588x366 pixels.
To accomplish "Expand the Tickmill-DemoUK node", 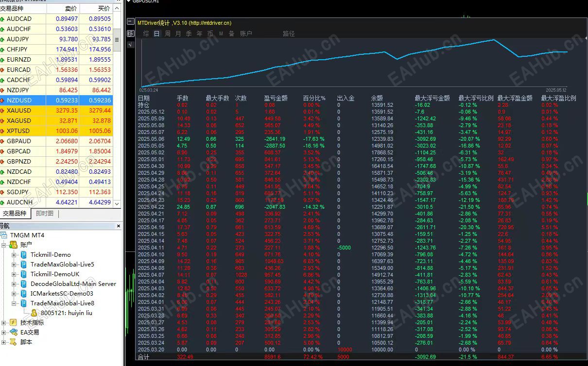I will (14, 274).
